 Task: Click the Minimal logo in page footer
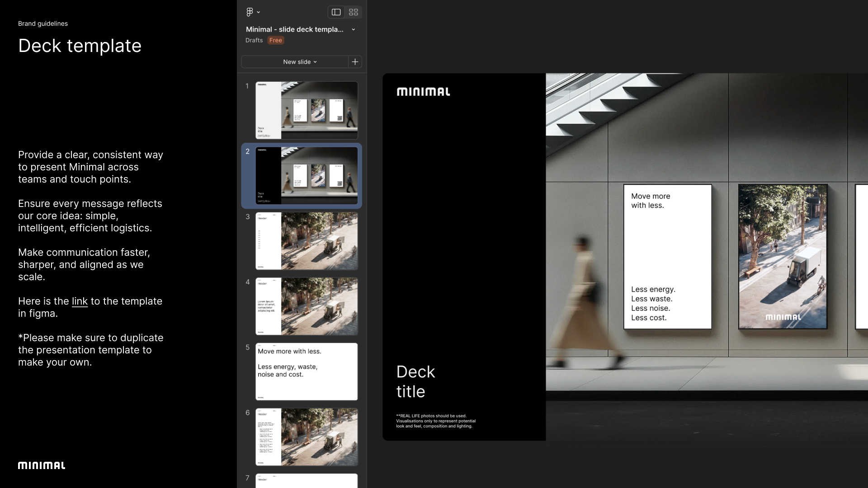[x=42, y=465]
